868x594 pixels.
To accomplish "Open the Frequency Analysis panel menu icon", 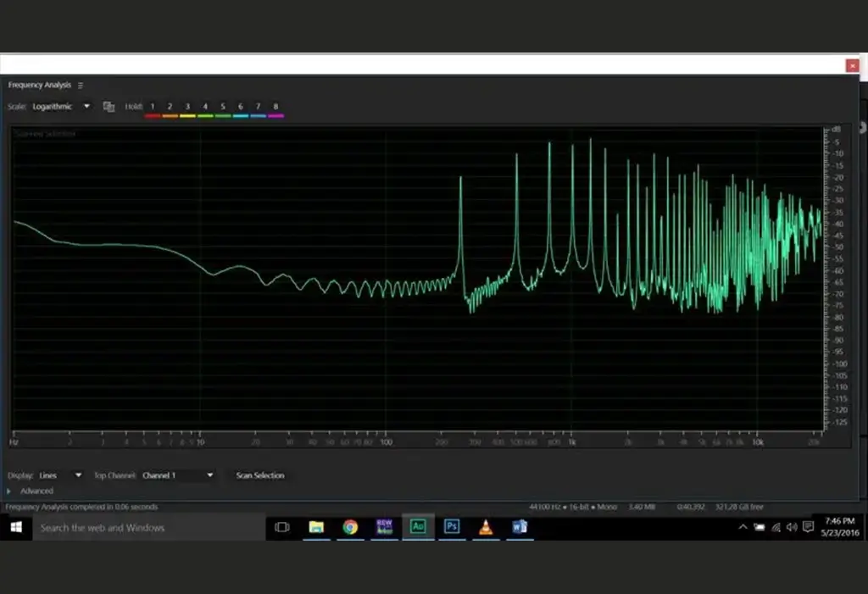I will click(81, 86).
